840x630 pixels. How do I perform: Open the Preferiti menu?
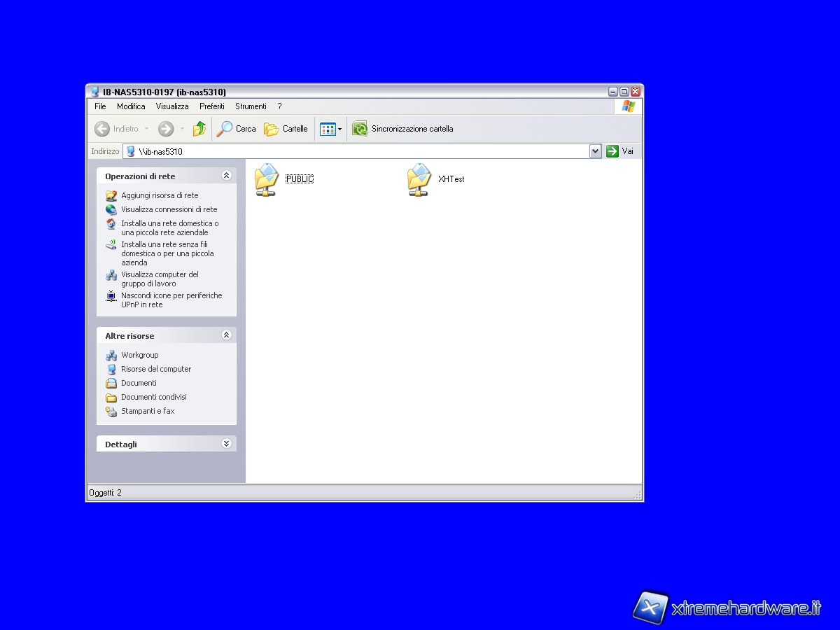[x=211, y=106]
